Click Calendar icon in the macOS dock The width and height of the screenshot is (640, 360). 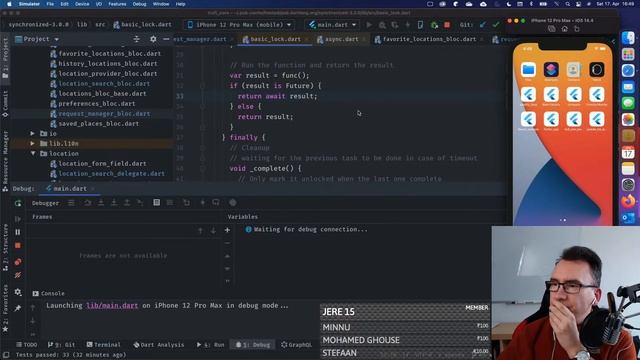point(628,153)
